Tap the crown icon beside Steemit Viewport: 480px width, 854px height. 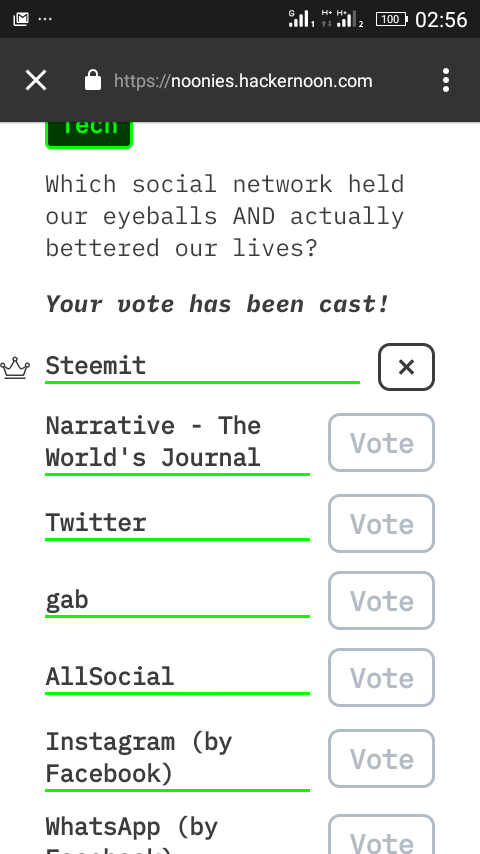tap(15, 368)
